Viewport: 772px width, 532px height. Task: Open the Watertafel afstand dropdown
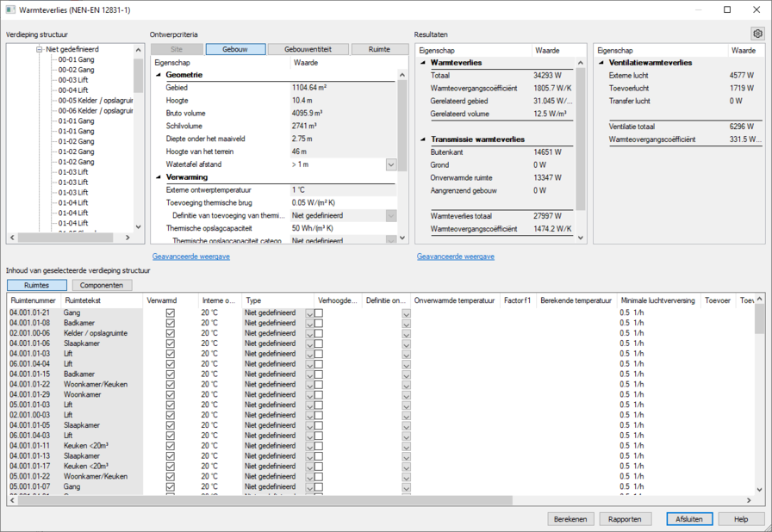point(390,164)
